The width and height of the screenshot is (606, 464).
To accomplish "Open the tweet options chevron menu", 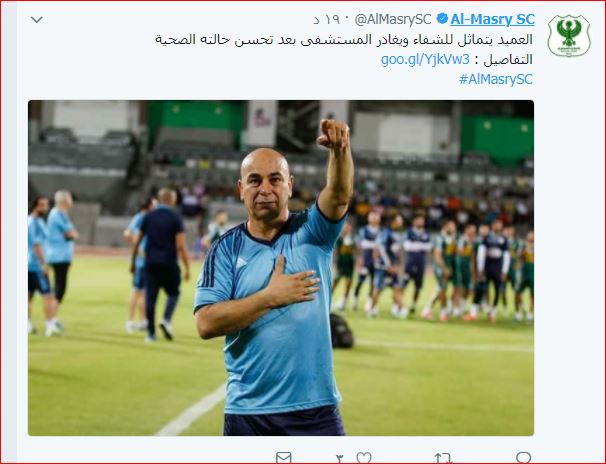I will [x=36, y=19].
